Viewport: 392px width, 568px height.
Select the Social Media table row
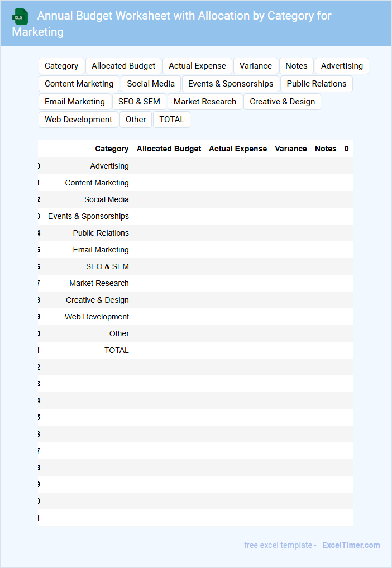tap(195, 199)
